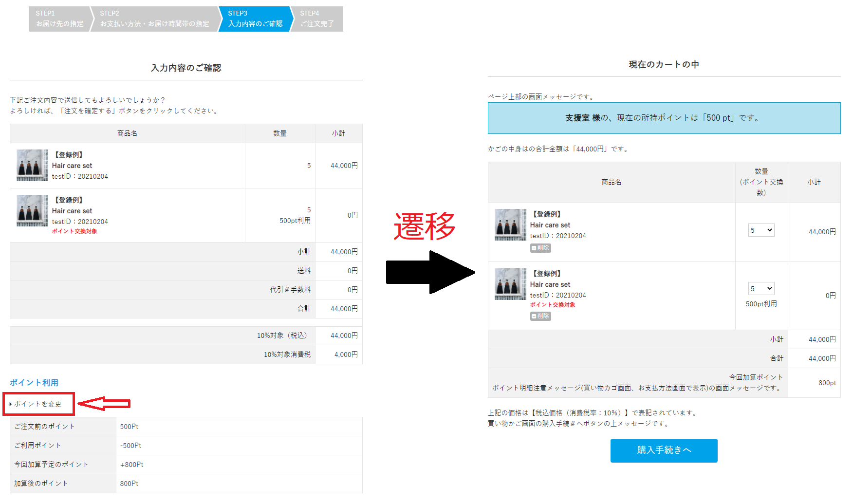The image size is (853, 504).
Task: Select STEP1 お届け先の指定 step
Action: [x=60, y=19]
